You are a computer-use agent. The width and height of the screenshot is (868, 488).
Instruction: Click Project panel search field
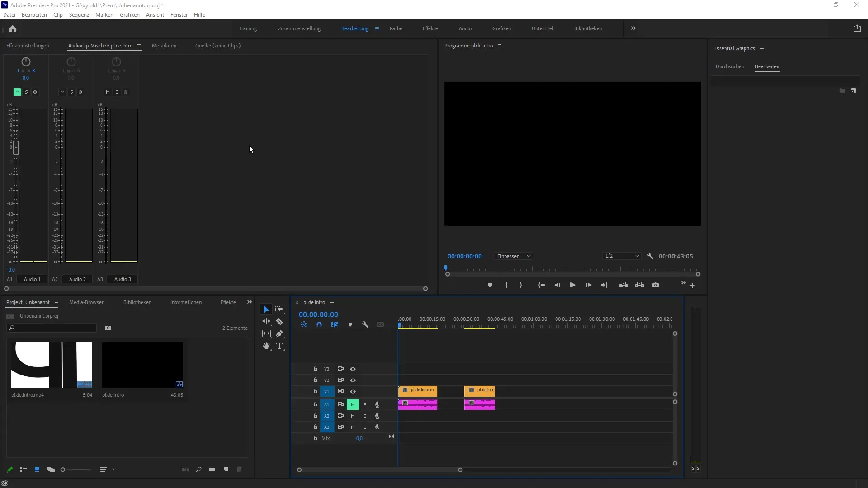pos(52,328)
